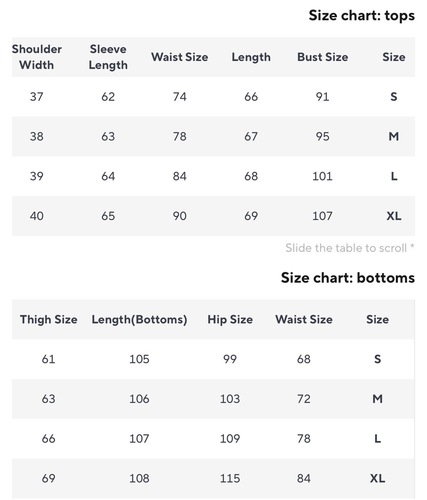
Task: Click the bust value 101 for size L
Action: (x=322, y=176)
